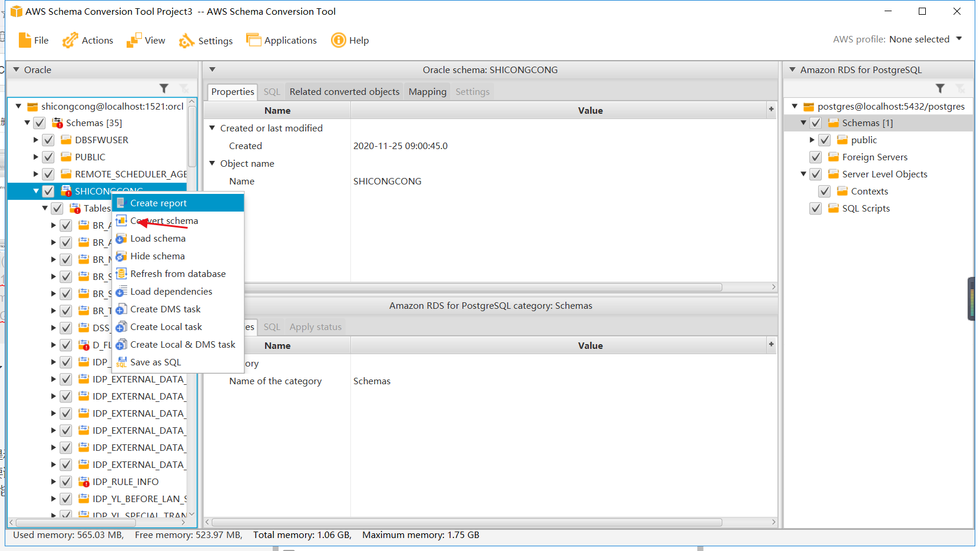Image resolution: width=980 pixels, height=551 pixels.
Task: Click the Actions wrench icon
Action: [x=70, y=40]
